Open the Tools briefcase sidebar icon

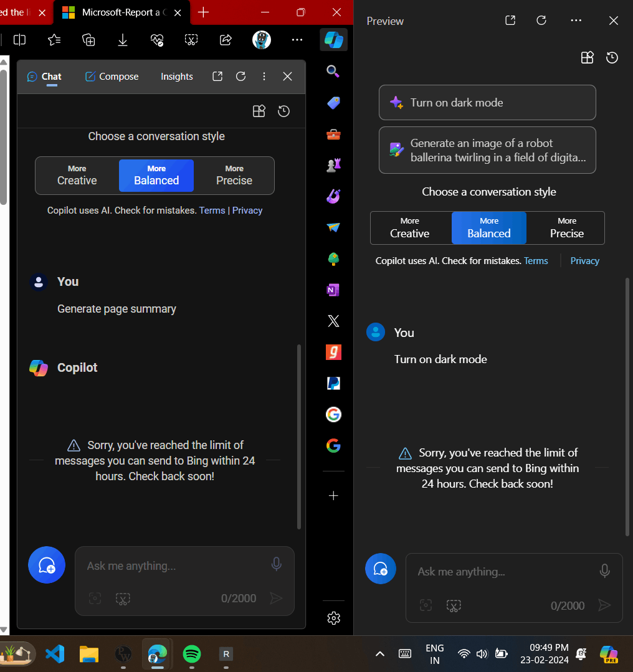[x=333, y=135]
